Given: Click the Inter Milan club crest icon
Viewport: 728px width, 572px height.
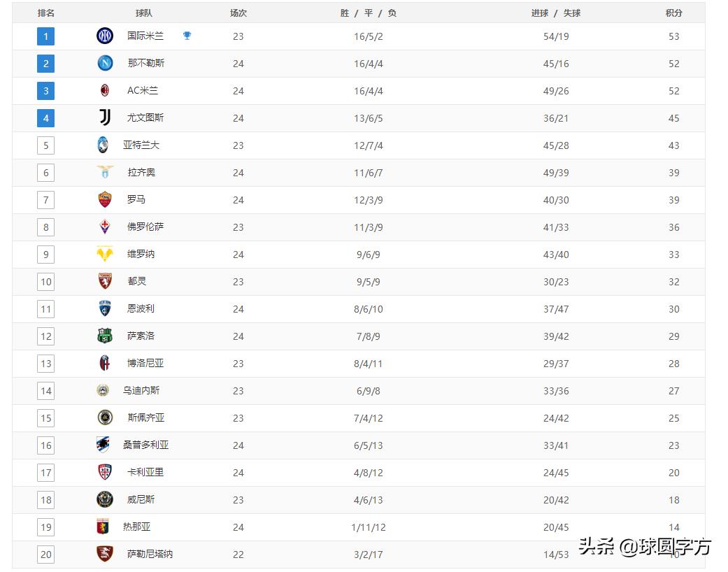Looking at the screenshot, I should (x=105, y=36).
